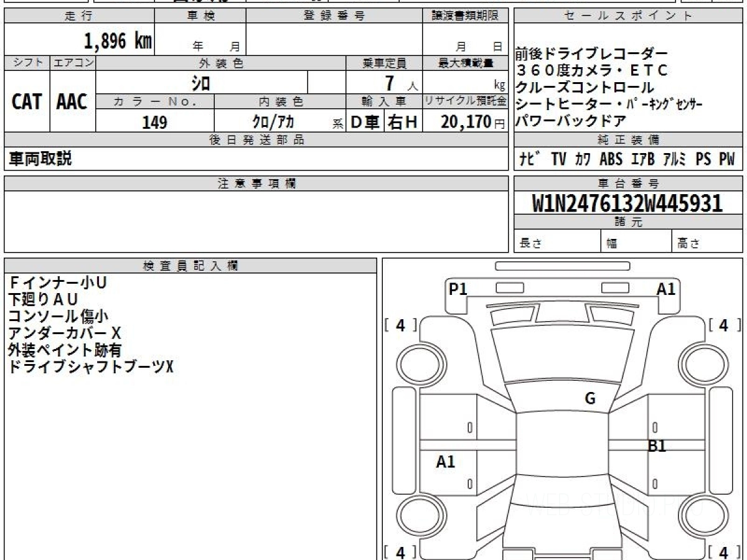The height and width of the screenshot is (560, 747).
Task: Click the A1 mark beside the front bumper
Action: [666, 289]
